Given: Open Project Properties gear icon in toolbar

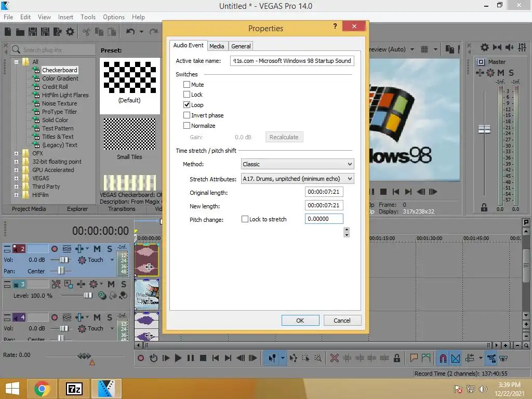Looking at the screenshot, I should coord(70,32).
